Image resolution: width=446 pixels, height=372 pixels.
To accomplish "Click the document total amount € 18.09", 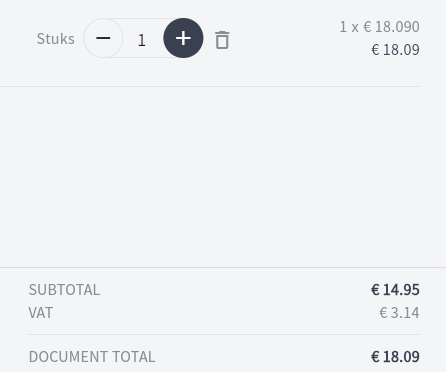I will [x=395, y=357].
